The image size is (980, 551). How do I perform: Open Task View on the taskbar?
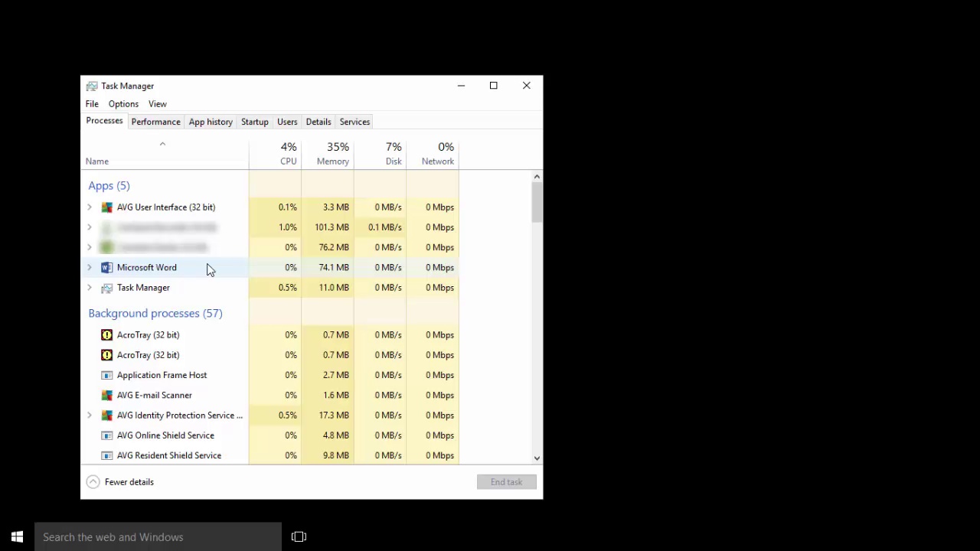point(299,537)
